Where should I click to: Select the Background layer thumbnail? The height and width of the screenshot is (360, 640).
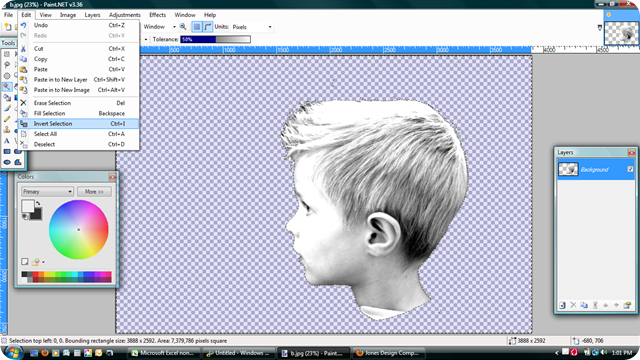568,169
